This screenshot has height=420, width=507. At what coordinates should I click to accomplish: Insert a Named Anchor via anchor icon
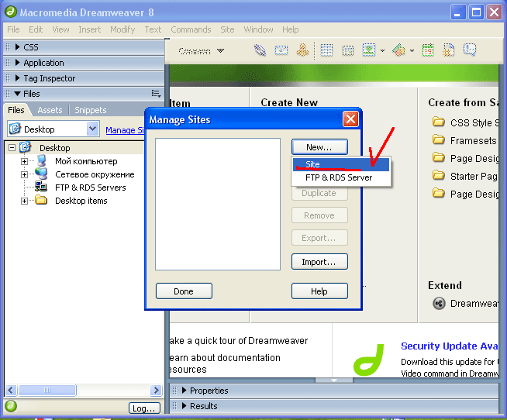302,50
